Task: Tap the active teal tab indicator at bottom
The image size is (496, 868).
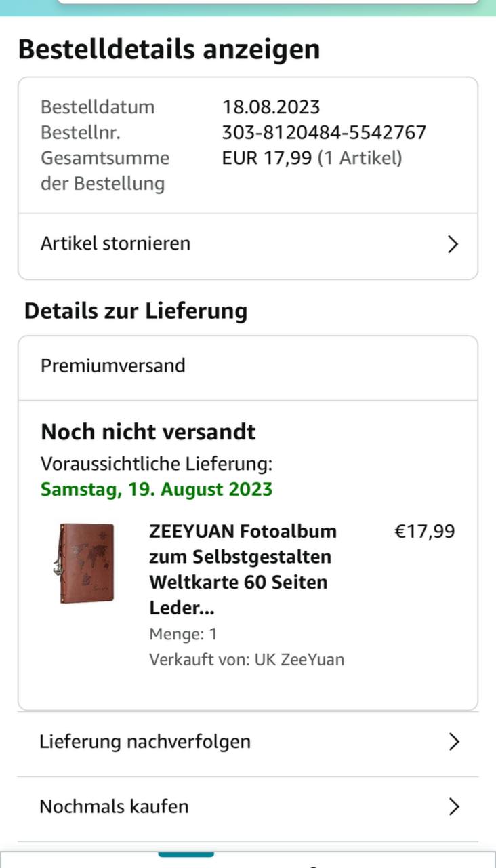Action: coord(186,854)
